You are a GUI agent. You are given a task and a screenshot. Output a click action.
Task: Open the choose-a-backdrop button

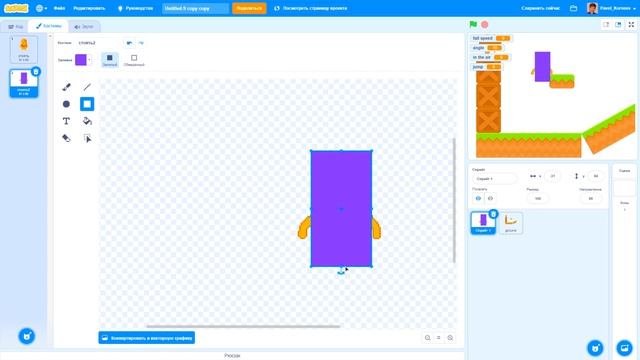624,348
